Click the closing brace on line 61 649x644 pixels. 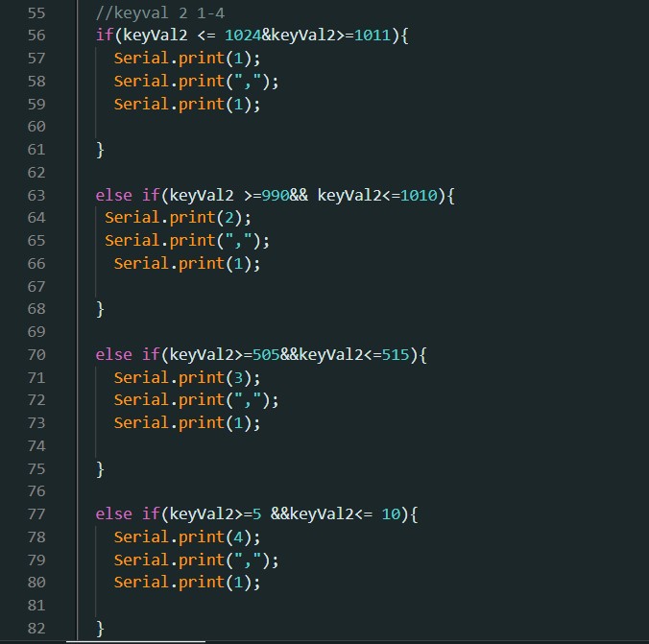point(100,150)
